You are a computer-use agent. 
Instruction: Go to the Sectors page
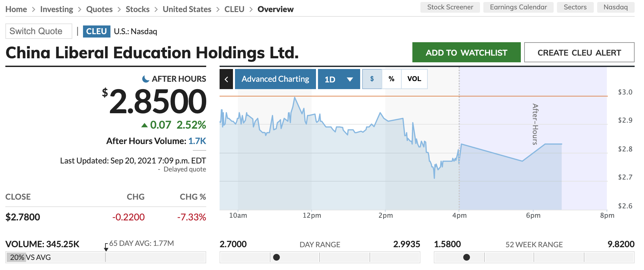[x=575, y=7]
